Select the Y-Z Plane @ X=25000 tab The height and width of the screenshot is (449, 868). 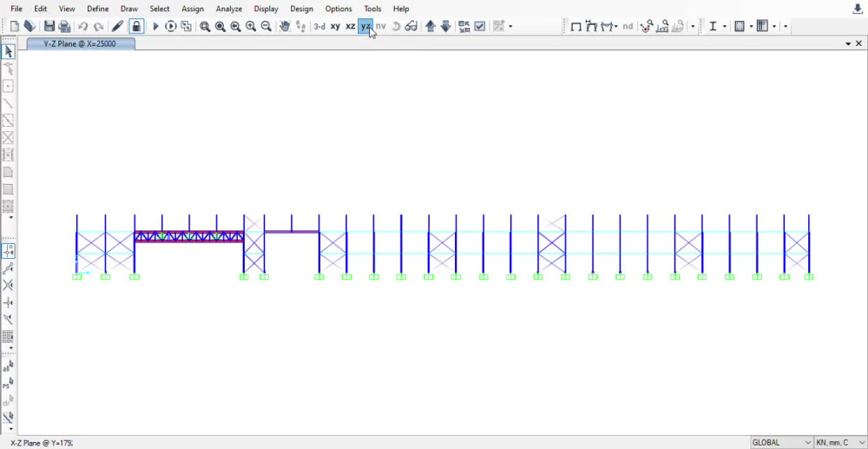pyautogui.click(x=80, y=43)
